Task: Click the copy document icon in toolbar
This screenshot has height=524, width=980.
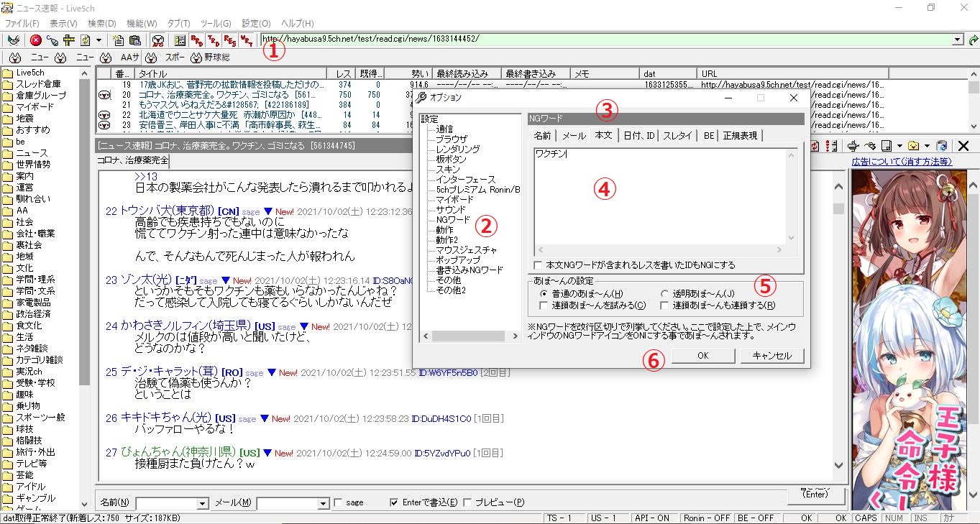Action: pos(118,40)
